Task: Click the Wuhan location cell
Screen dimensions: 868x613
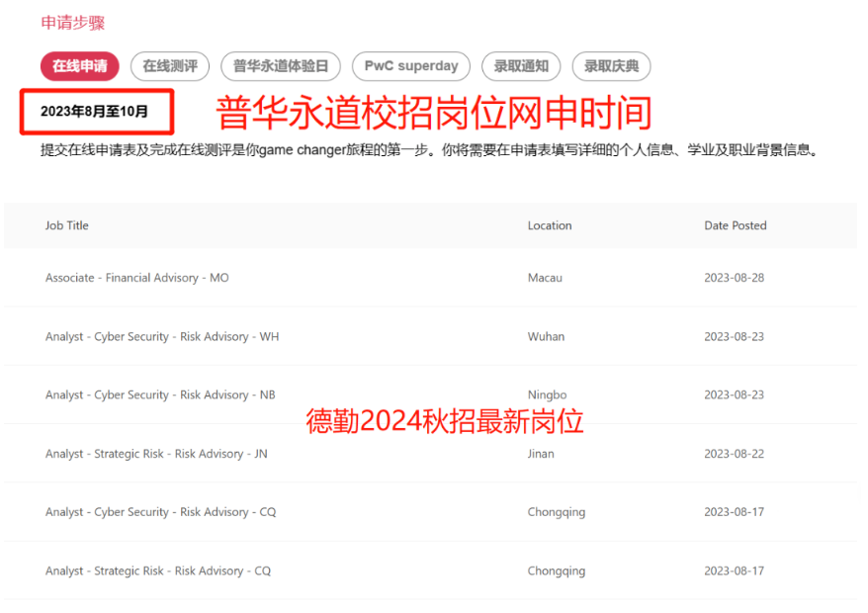Action: [x=546, y=337]
